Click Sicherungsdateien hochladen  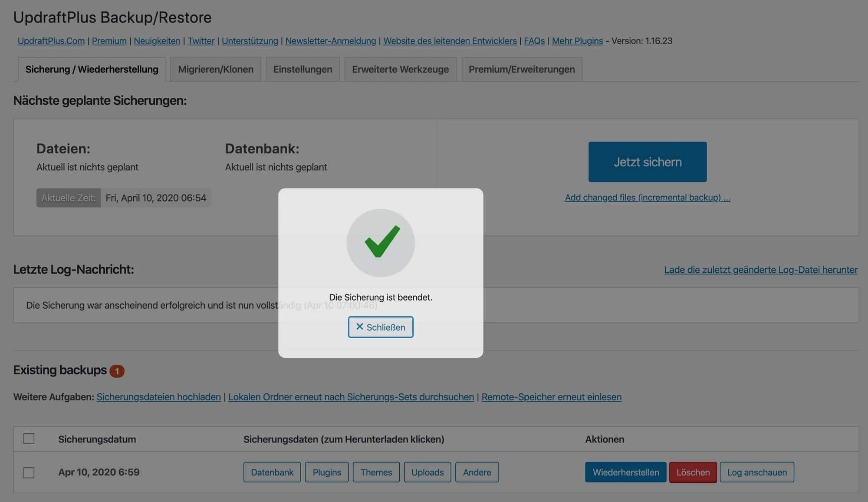click(158, 396)
